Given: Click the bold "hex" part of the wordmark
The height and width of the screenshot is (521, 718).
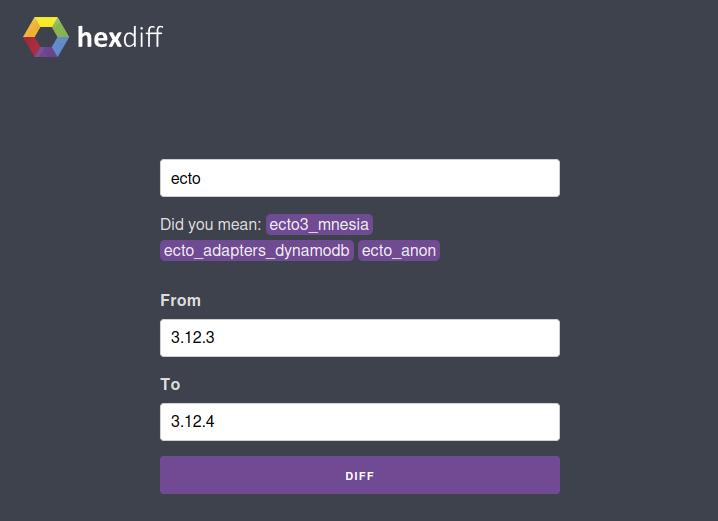Looking at the screenshot, I should tap(98, 38).
